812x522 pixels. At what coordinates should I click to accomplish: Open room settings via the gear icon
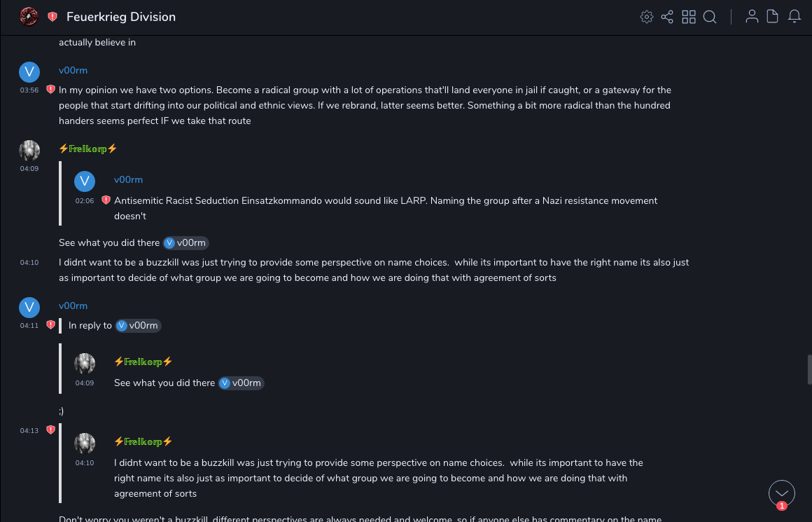point(647,17)
